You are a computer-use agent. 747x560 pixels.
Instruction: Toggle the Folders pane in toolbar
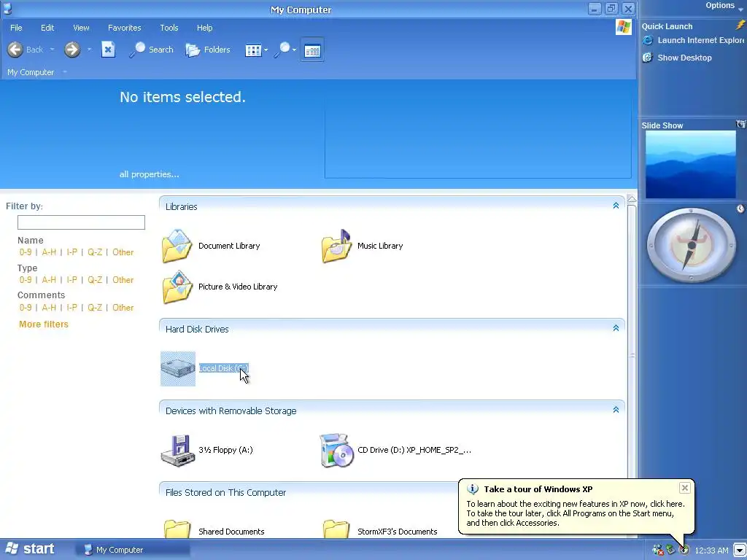pyautogui.click(x=208, y=50)
